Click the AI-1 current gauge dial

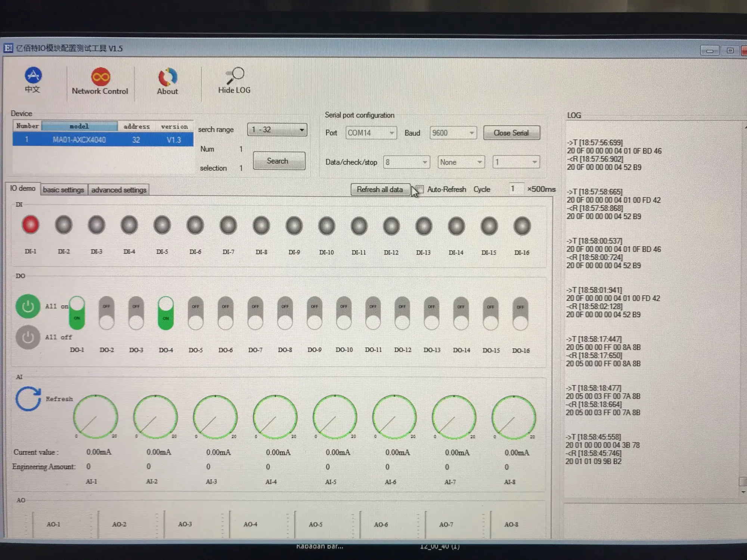pyautogui.click(x=96, y=417)
